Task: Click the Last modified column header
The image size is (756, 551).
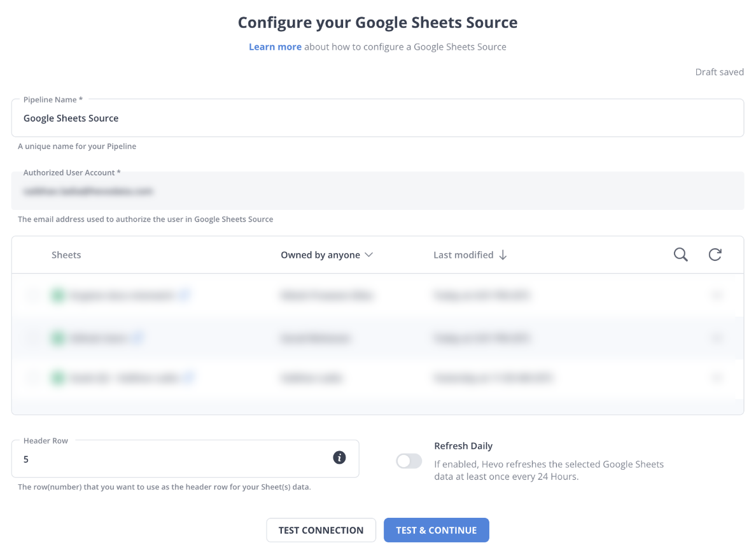Action: (x=463, y=255)
